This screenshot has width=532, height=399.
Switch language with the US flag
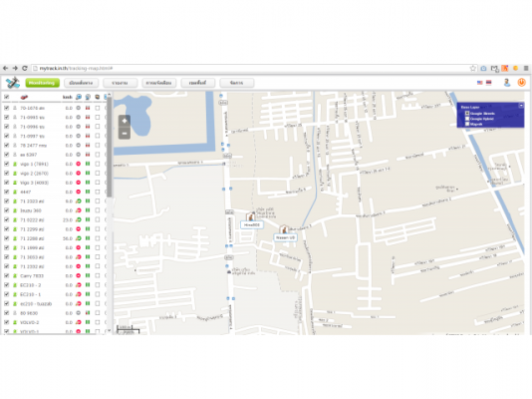(x=480, y=83)
